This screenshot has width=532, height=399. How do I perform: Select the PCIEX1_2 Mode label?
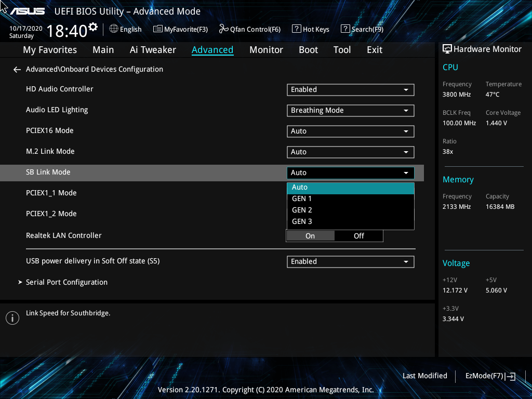click(51, 214)
